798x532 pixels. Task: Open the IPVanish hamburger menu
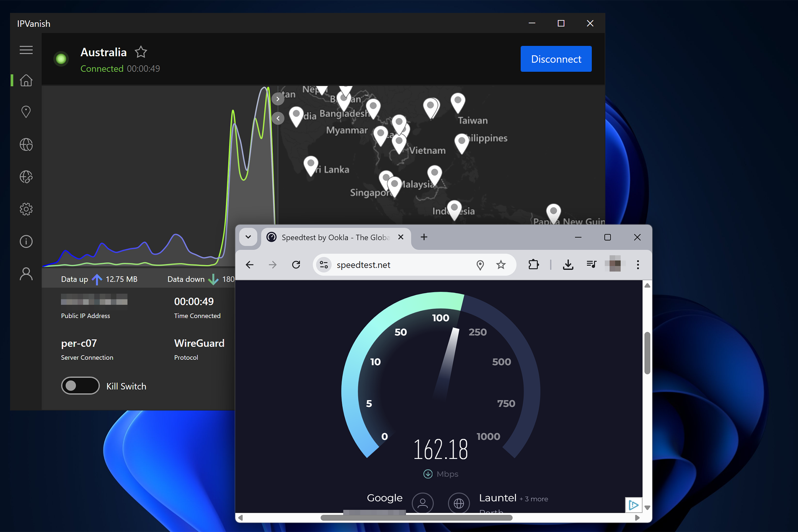coord(26,50)
